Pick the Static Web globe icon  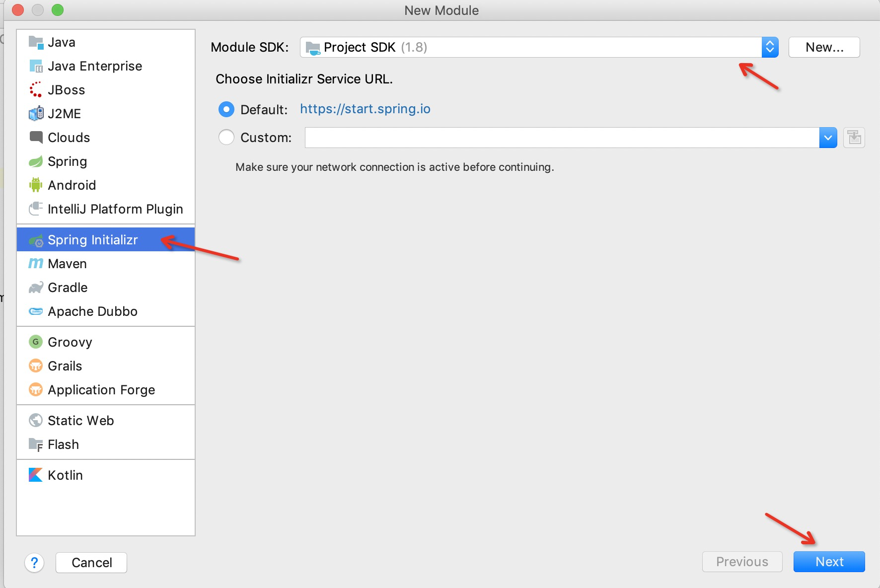(36, 421)
